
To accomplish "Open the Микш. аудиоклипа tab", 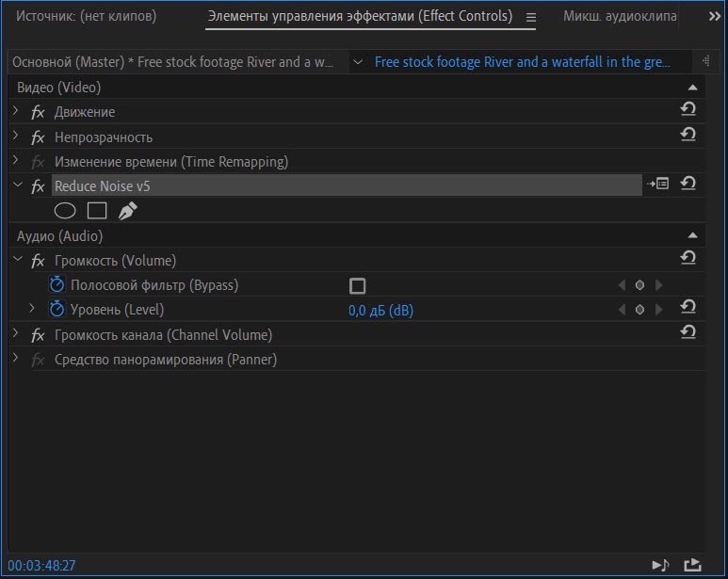I will pos(620,16).
